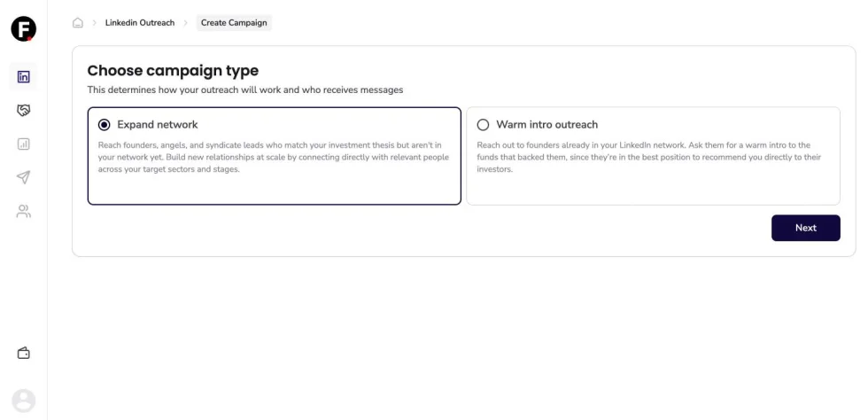Select the Warm intro outreach radio button
868x420 pixels.
(484, 125)
